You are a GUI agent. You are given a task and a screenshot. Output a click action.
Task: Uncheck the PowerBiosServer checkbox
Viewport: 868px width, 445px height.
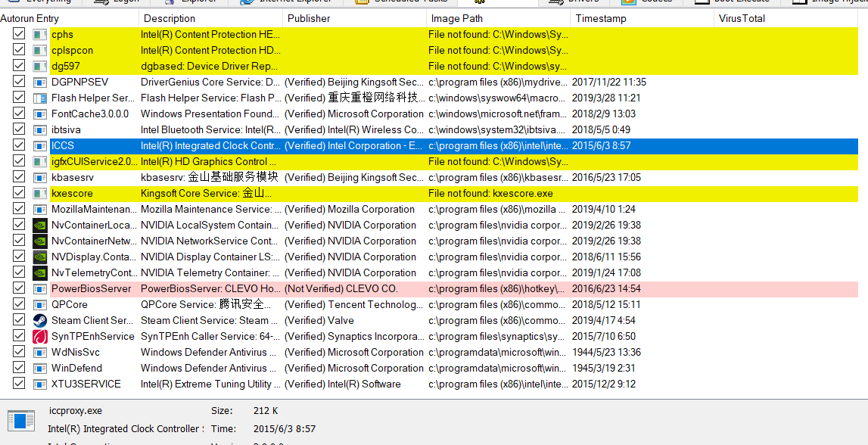click(x=19, y=288)
